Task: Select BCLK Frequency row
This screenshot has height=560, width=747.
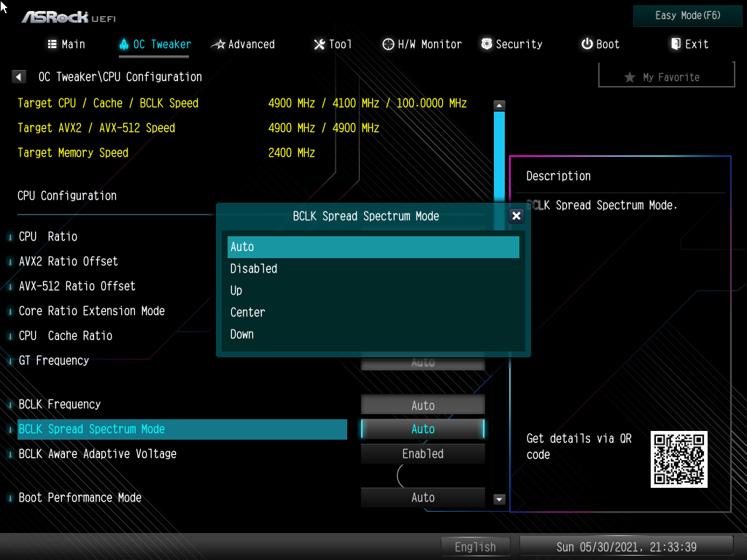Action: [x=60, y=404]
